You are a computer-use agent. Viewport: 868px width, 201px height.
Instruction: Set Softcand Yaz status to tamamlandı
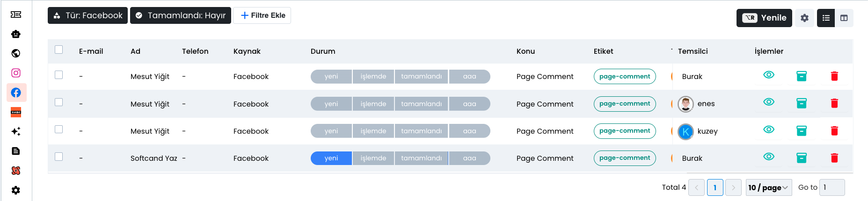pyautogui.click(x=422, y=158)
